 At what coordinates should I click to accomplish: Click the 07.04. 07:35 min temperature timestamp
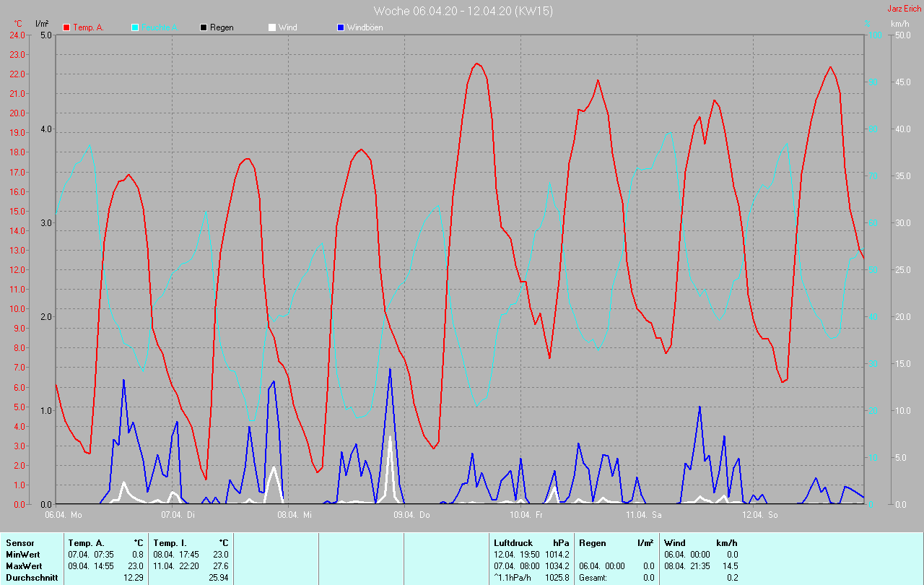[x=90, y=555]
